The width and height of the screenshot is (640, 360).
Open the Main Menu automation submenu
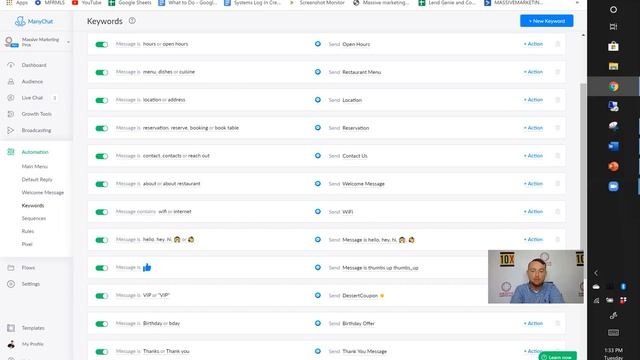pos(35,167)
